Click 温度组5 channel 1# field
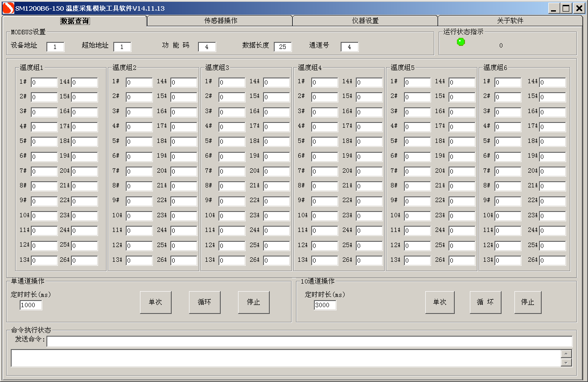This screenshot has height=382, width=588. [417, 82]
